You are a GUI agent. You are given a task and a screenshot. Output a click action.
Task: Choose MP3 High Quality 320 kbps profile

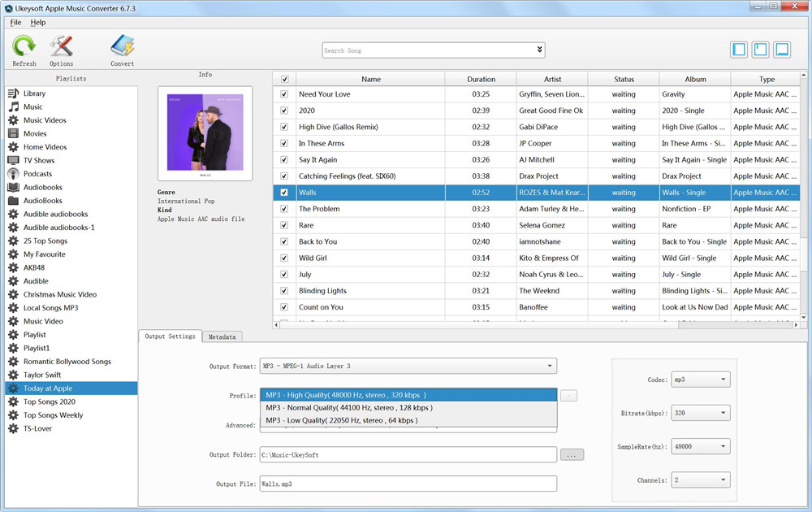pyautogui.click(x=408, y=395)
